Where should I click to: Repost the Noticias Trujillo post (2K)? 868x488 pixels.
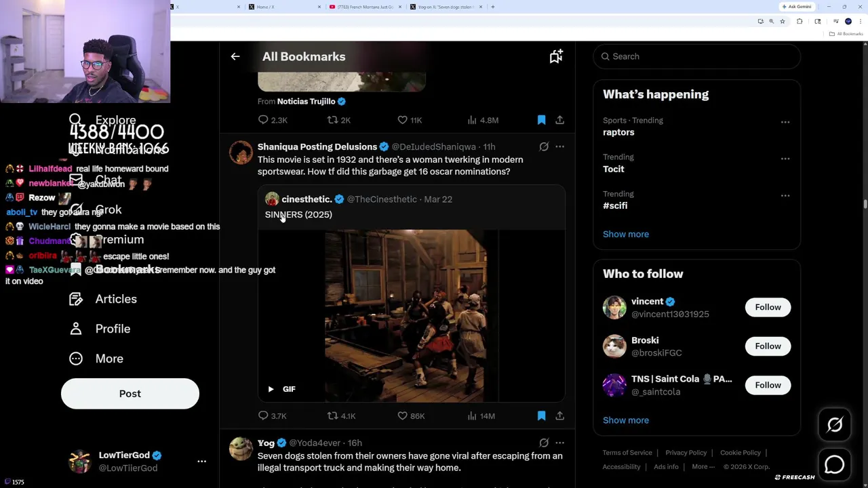339,120
